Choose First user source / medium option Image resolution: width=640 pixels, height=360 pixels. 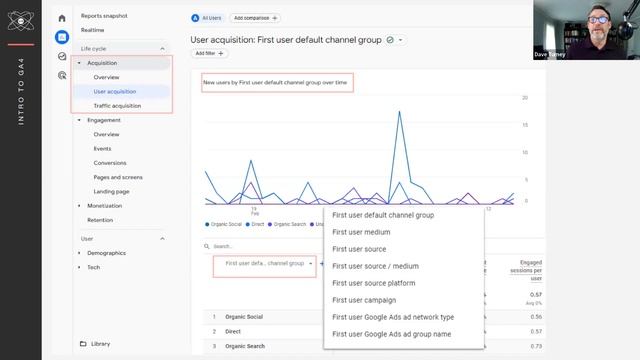pos(376,266)
